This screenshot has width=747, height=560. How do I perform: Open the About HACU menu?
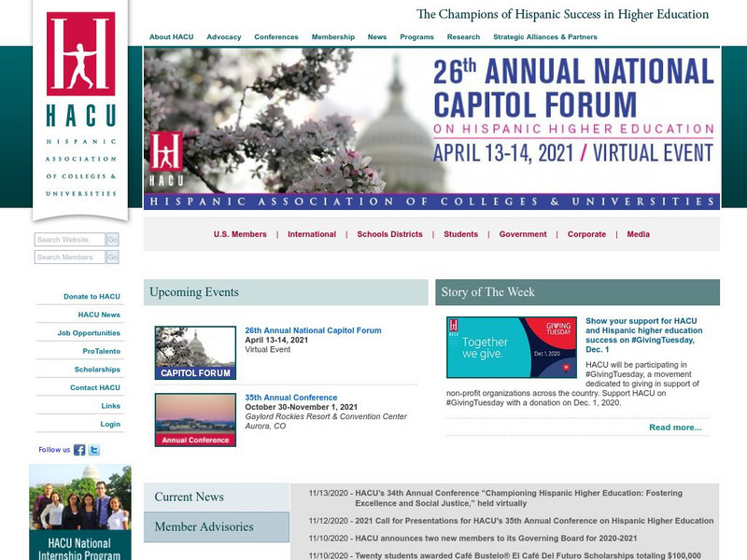(172, 36)
